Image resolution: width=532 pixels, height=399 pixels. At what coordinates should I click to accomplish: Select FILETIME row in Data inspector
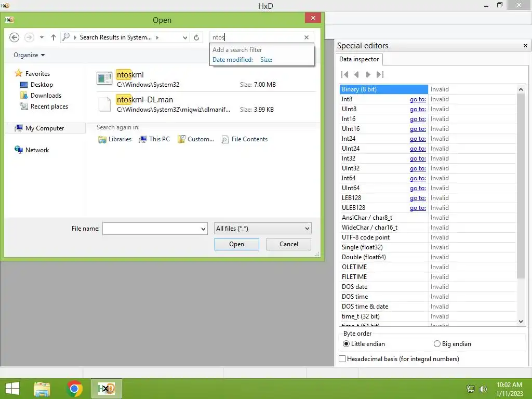tap(428, 277)
